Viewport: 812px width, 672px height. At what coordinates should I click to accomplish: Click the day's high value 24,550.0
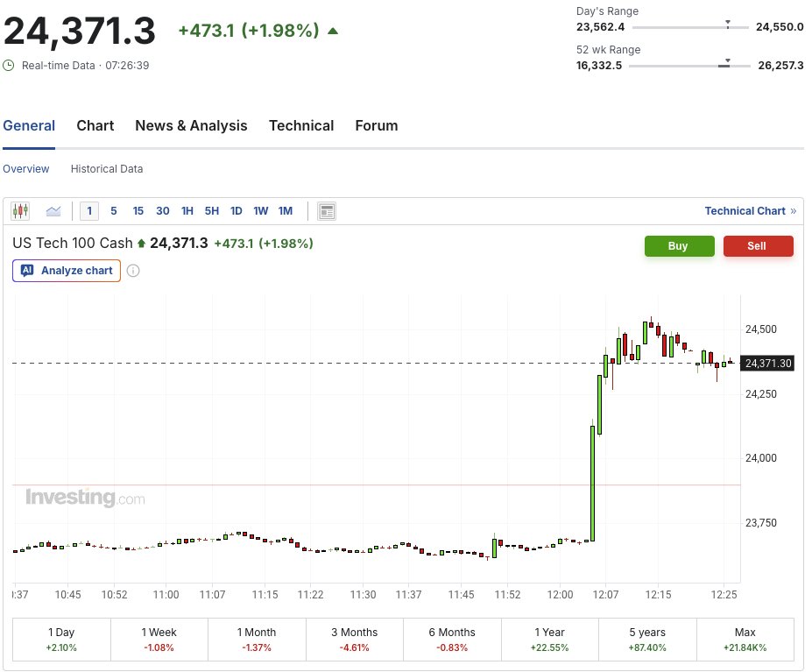click(x=780, y=27)
